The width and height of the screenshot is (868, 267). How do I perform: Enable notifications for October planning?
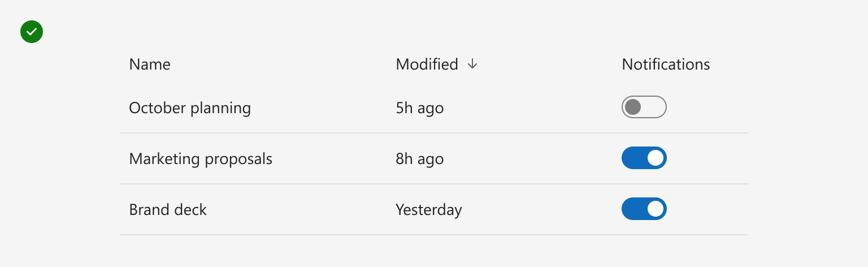644,107
